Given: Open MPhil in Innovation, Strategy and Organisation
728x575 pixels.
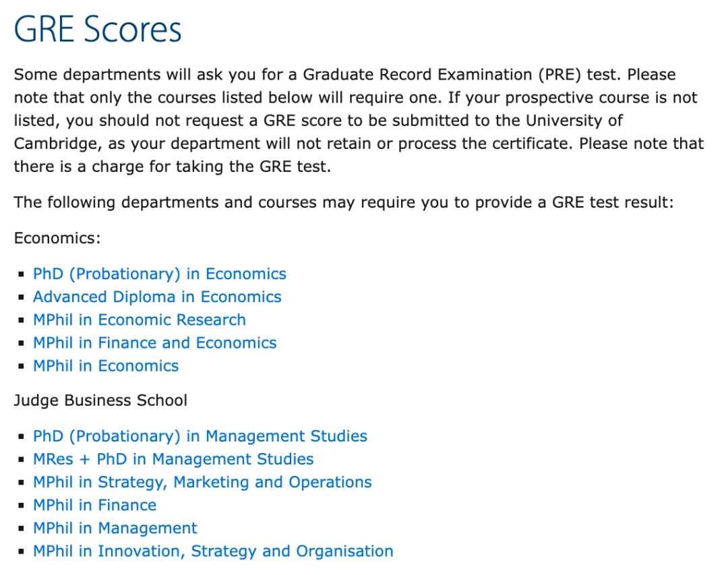Looking at the screenshot, I should (213, 551).
